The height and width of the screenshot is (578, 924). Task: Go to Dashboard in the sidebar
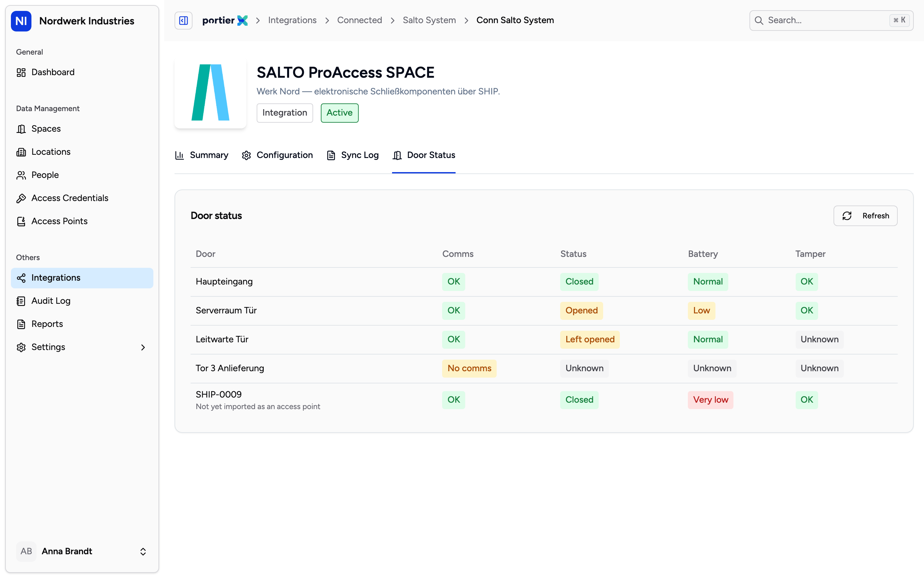click(82, 72)
